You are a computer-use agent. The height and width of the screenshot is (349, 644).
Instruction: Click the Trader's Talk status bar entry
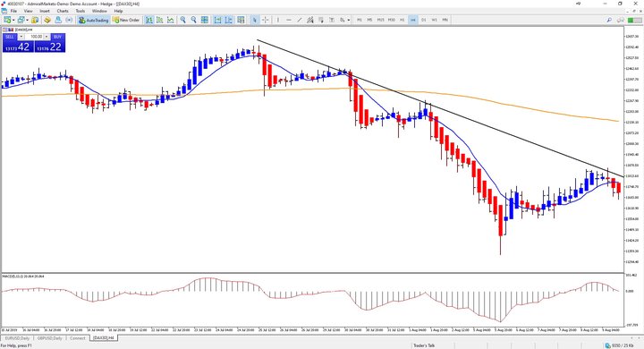(424, 345)
